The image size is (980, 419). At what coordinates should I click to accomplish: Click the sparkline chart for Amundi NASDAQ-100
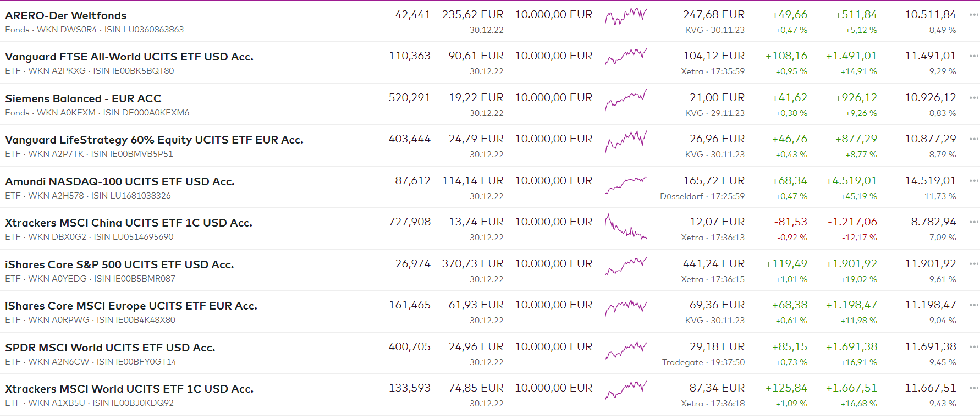click(x=626, y=185)
